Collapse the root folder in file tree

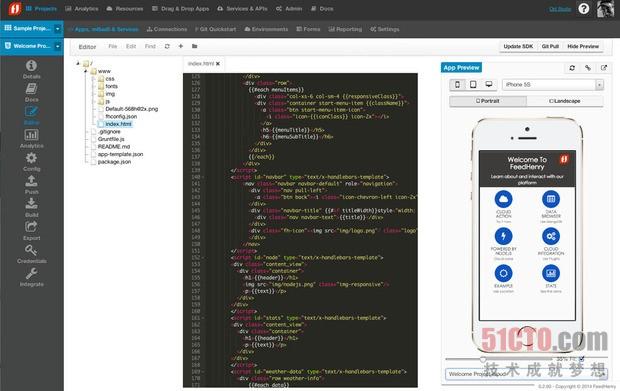[78, 63]
